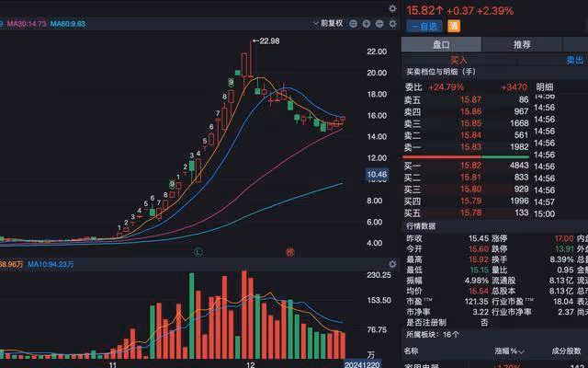Click the 跌停 13.91 value
Image resolution: width=588 pixels, height=368 pixels.
(564, 249)
